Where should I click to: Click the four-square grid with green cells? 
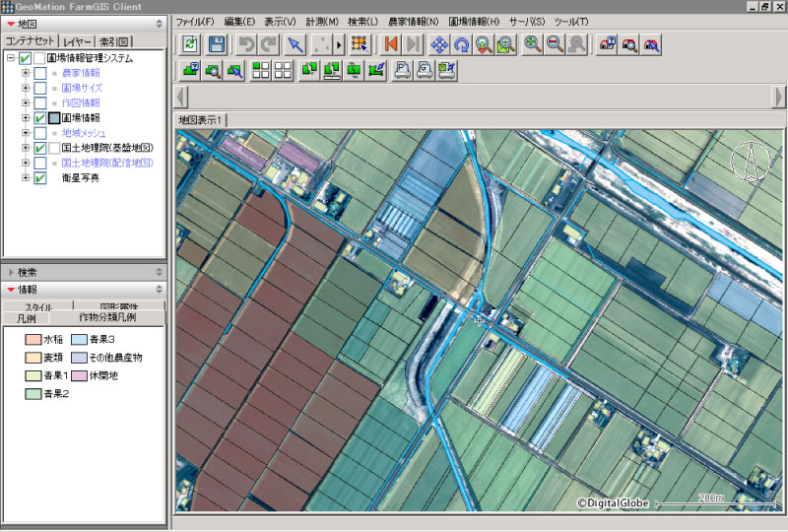click(x=260, y=70)
